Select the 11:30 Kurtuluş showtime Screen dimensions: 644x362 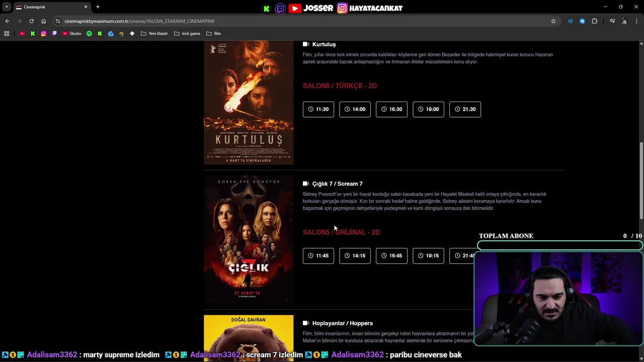318,109
